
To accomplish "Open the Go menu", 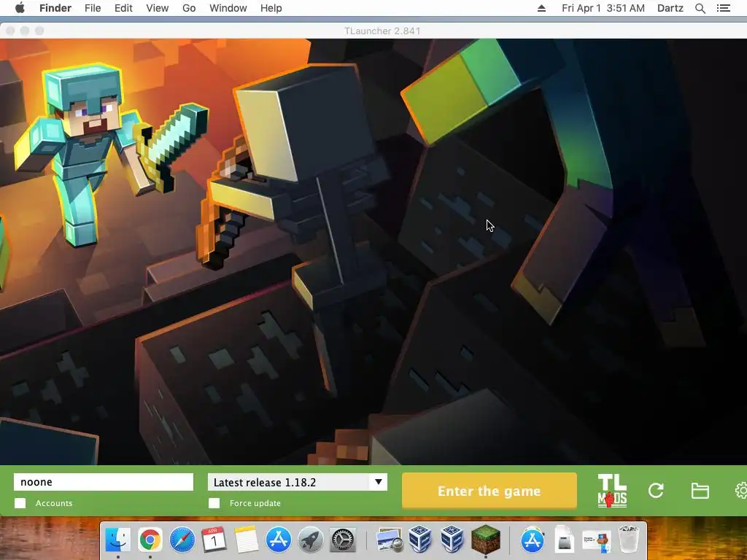I will pos(189,8).
